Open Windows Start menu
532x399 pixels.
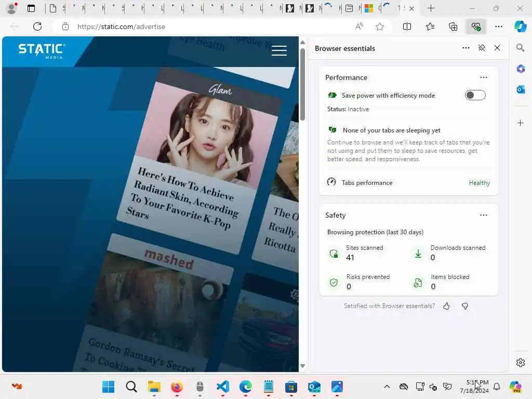coord(108,387)
